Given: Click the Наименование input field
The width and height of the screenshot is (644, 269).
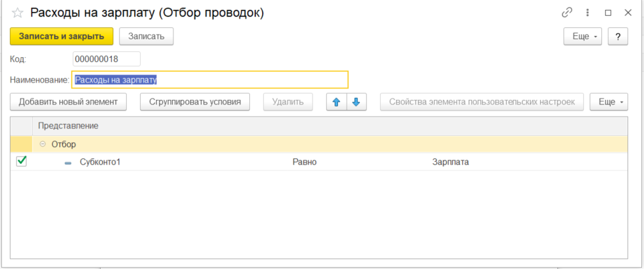Looking at the screenshot, I should (210, 80).
